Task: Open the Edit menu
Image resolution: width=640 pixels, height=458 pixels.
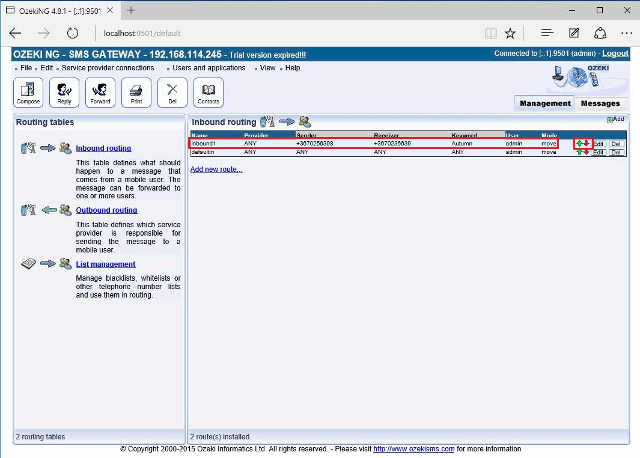Action: (47, 68)
